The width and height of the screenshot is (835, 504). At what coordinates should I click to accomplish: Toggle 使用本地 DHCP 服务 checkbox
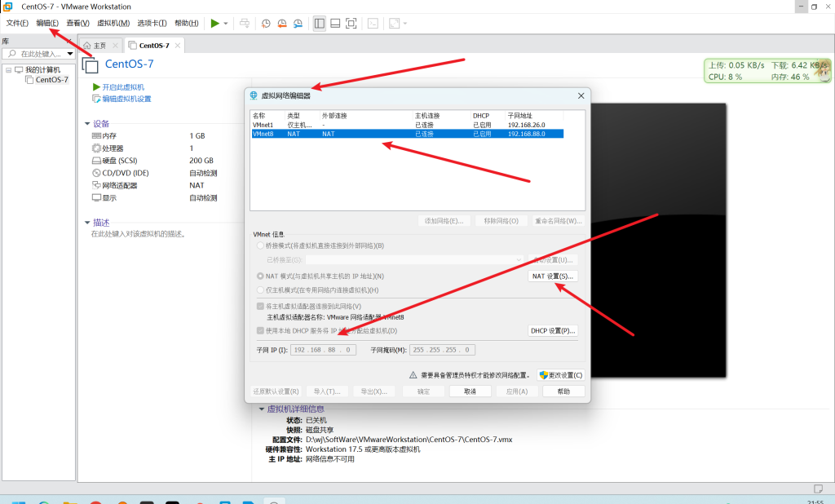tap(260, 331)
